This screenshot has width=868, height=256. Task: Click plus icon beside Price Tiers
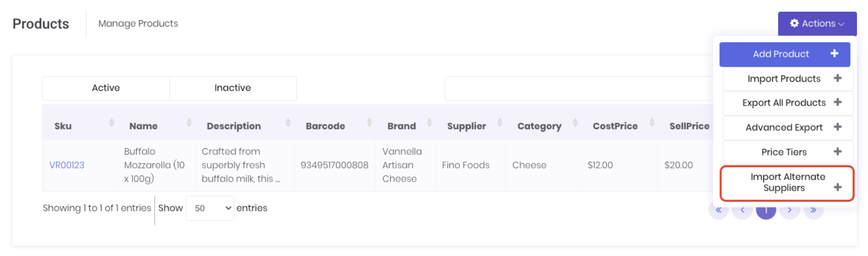[x=838, y=152]
